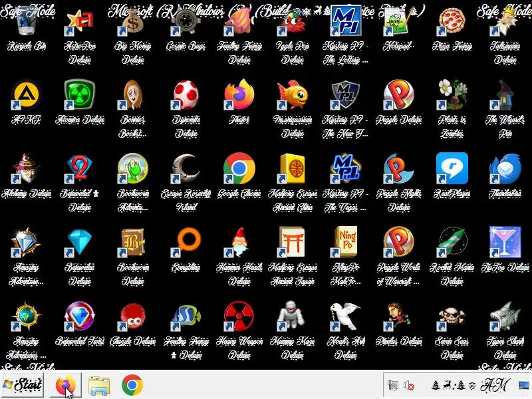Open Mummy Maze Deluxe shortcut
532x399 pixels.
coord(293,316)
